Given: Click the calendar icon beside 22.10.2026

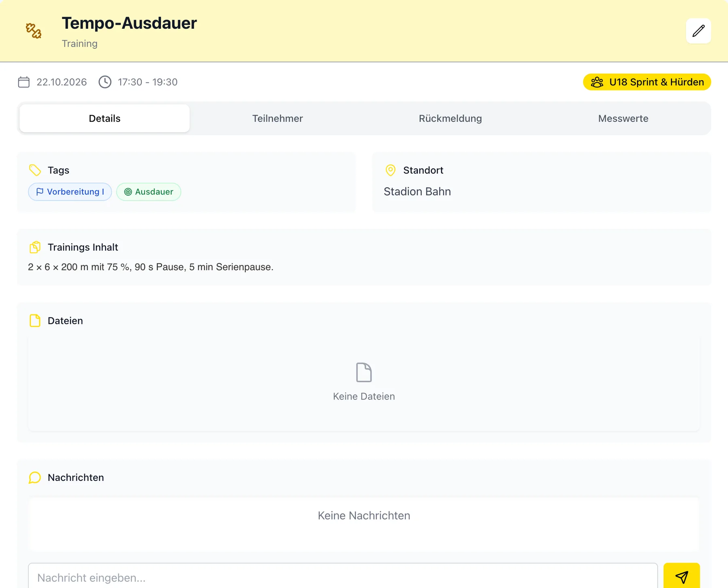Looking at the screenshot, I should 24,82.
